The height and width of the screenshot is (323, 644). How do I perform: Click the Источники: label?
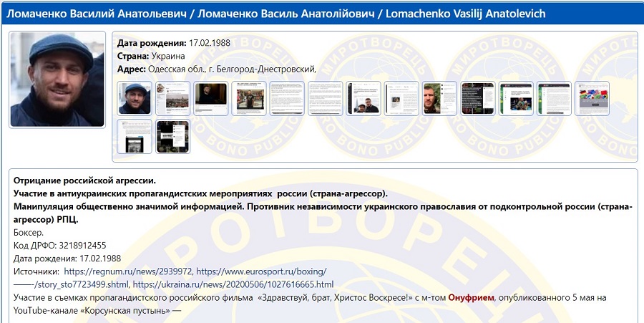[36, 271]
